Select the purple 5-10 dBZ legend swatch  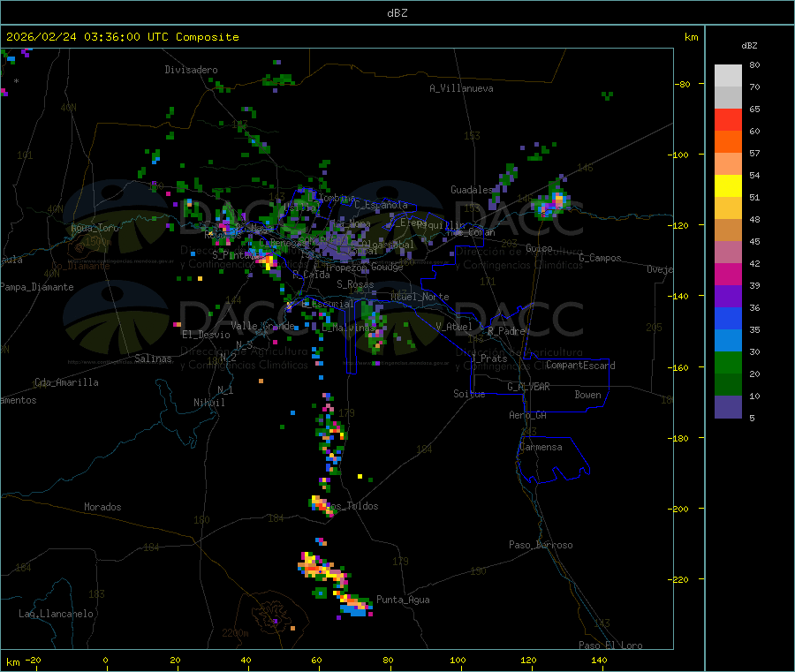[x=728, y=407]
